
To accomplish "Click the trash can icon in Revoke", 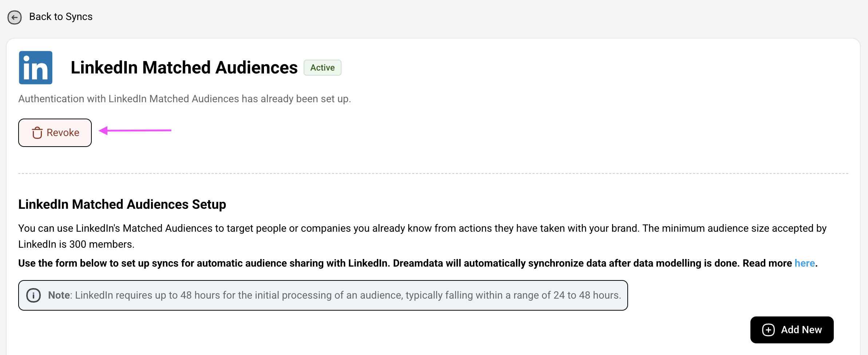I will (37, 133).
